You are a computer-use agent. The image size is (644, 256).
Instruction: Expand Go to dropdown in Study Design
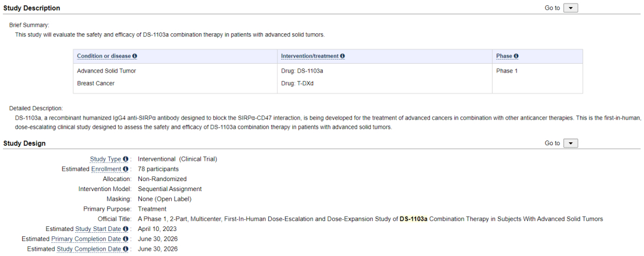pyautogui.click(x=571, y=143)
